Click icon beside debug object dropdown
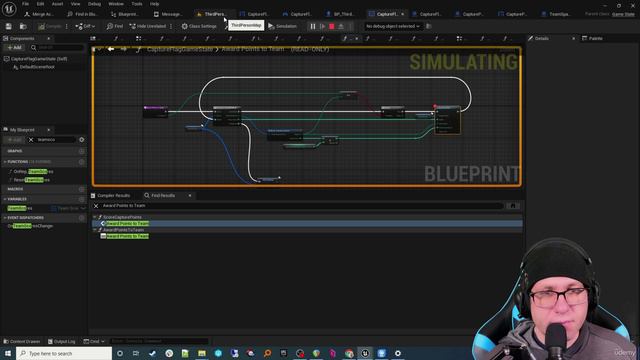The image size is (640, 360). 429,26
